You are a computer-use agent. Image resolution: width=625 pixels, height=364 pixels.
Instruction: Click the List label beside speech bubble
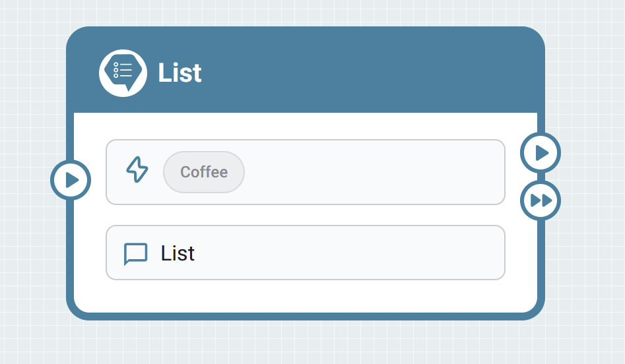pos(178,253)
